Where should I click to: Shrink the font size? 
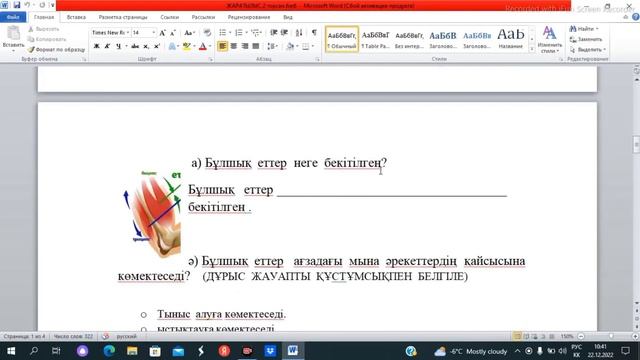(172, 33)
